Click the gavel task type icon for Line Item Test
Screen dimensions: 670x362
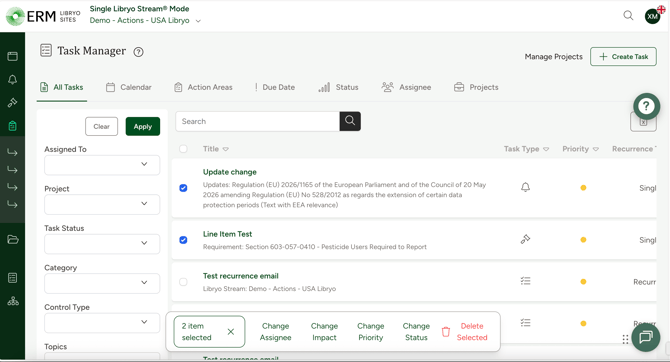click(x=525, y=239)
